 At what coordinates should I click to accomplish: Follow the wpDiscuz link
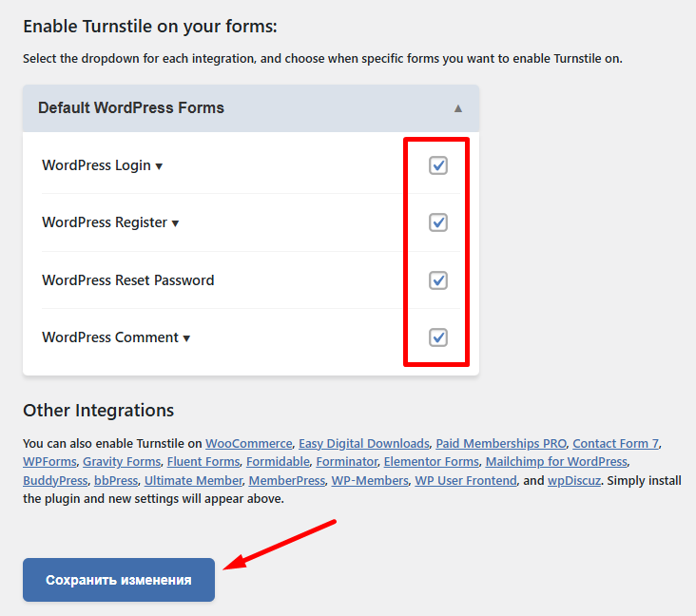tap(573, 481)
